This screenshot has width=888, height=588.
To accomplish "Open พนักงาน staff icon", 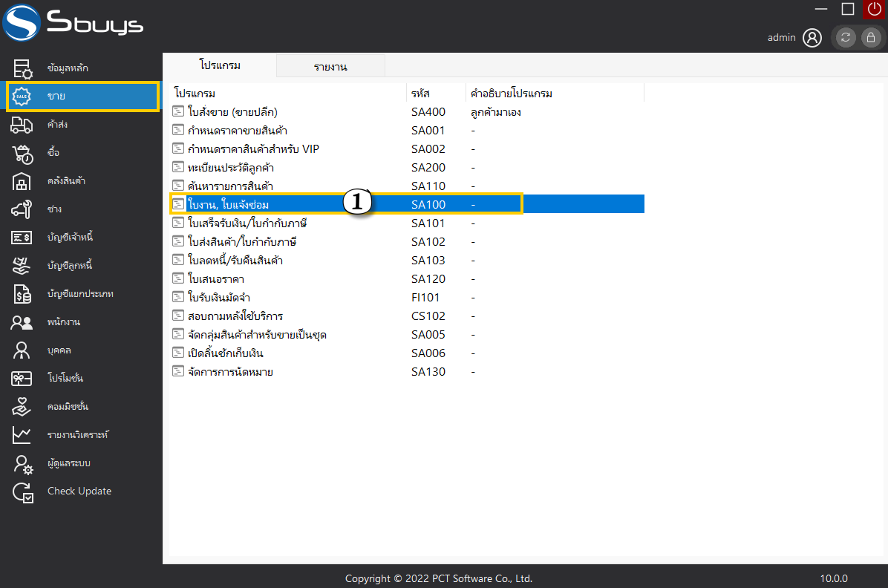I will 22,322.
